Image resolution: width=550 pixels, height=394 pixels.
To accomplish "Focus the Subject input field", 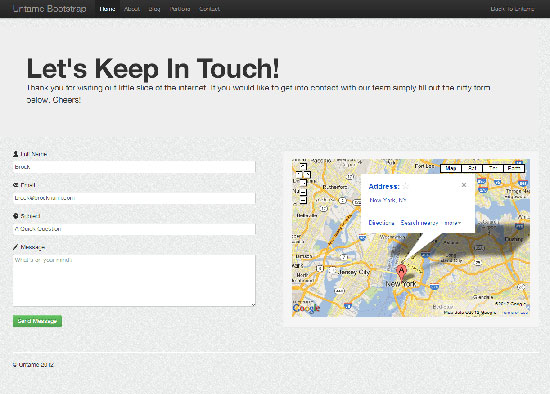I will click(134, 229).
